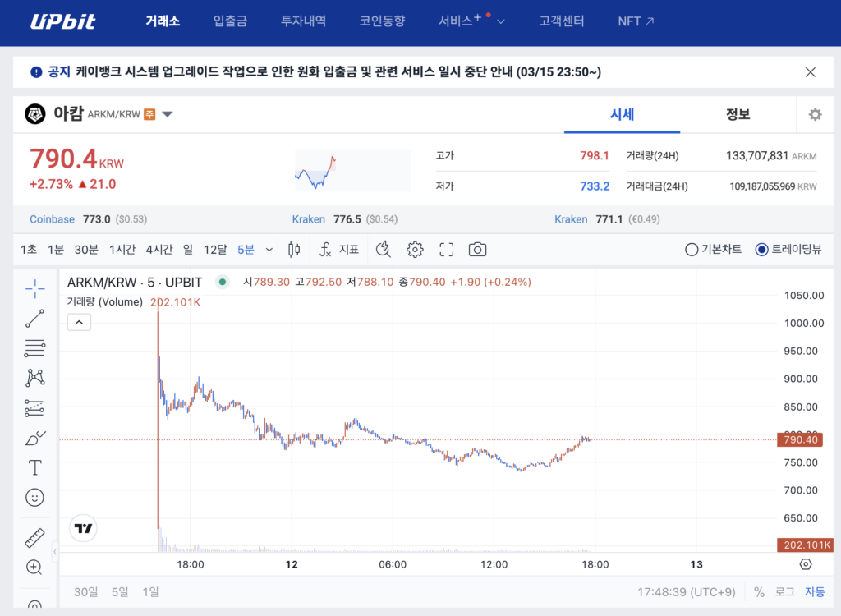Click the replay/alert clock icon in toolbar
Viewport: 841px width, 616px height.
[x=383, y=250]
